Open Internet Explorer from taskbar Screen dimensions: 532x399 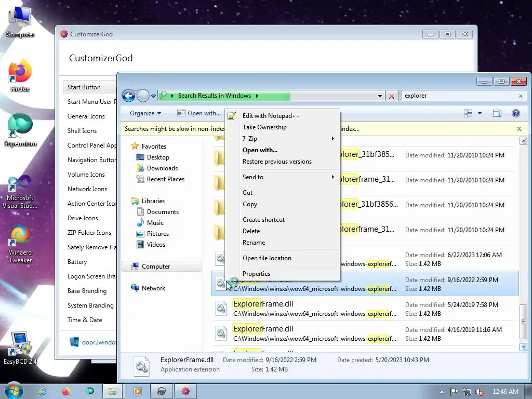click(42, 391)
